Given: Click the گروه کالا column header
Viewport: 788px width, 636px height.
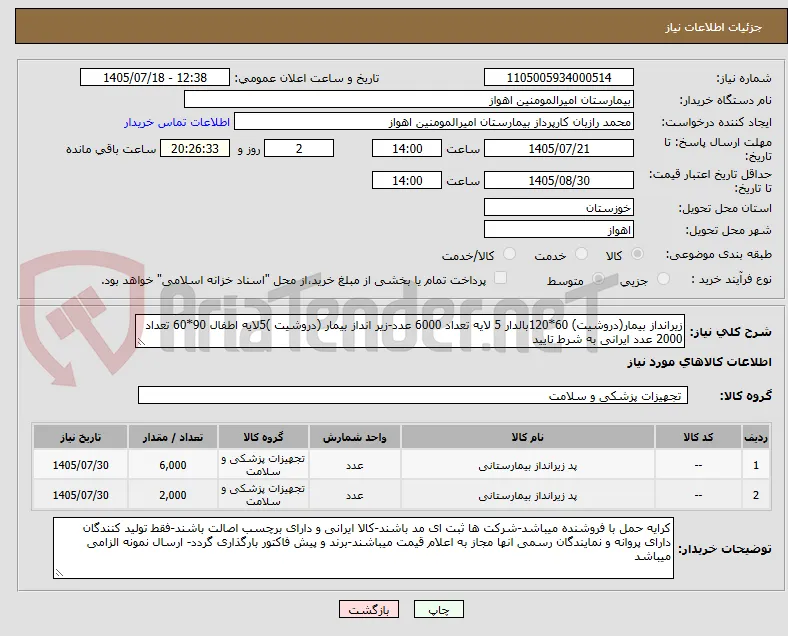Looking at the screenshot, I should [263, 437].
